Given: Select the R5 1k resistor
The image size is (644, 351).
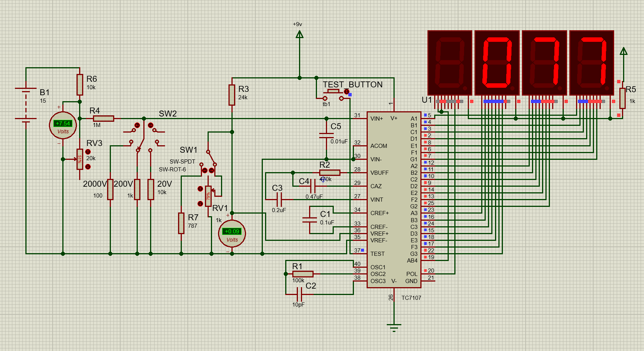Looking at the screenshot, I should [x=622, y=98].
